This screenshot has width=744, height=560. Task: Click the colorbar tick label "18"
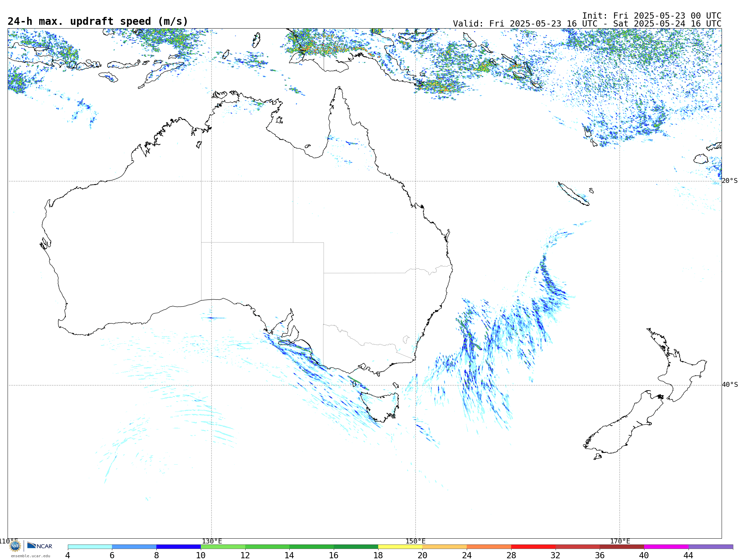tap(378, 556)
